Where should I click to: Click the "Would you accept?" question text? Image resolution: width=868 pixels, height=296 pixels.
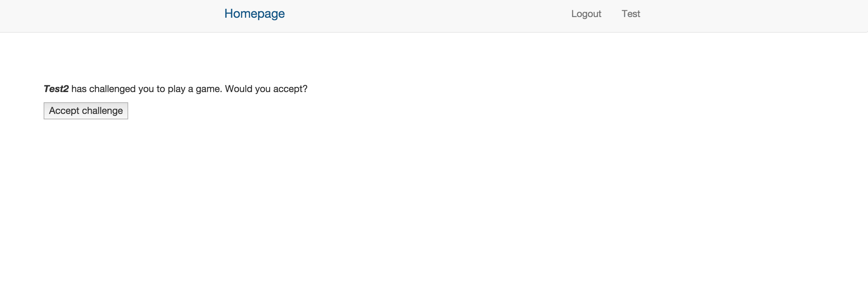[266, 89]
